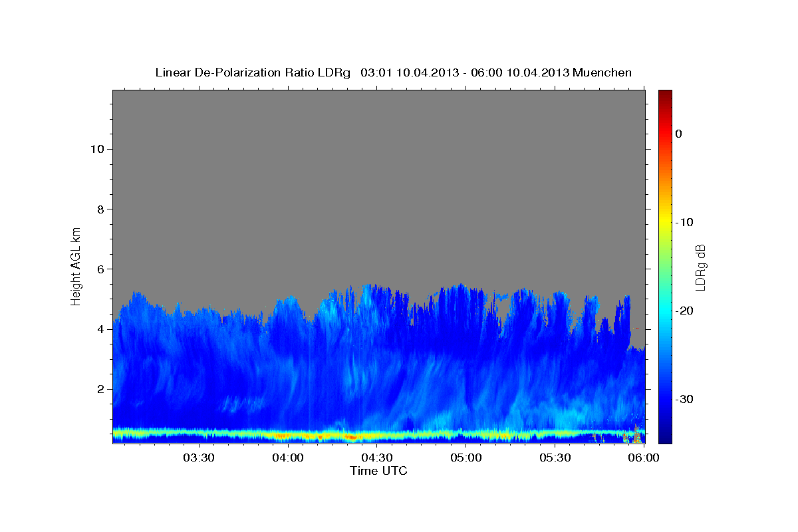Click the 03:30 time tick label

pos(199,458)
